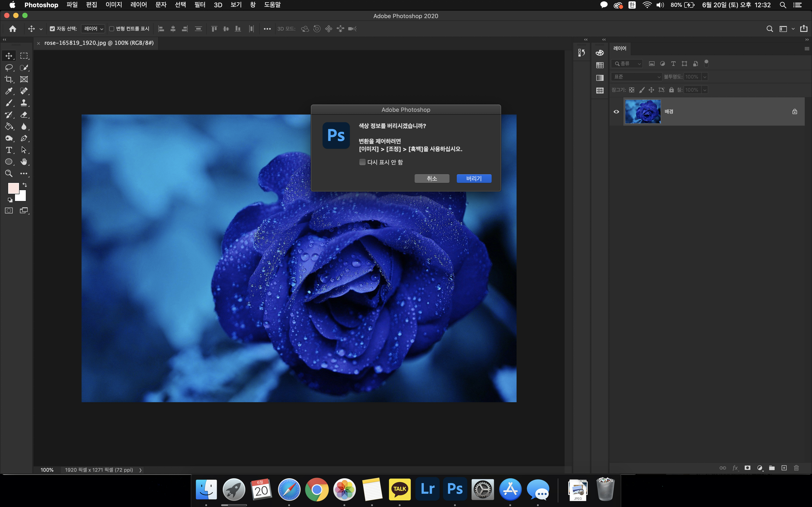The image size is (812, 507).
Task: Select the Lasso tool
Action: click(x=9, y=67)
